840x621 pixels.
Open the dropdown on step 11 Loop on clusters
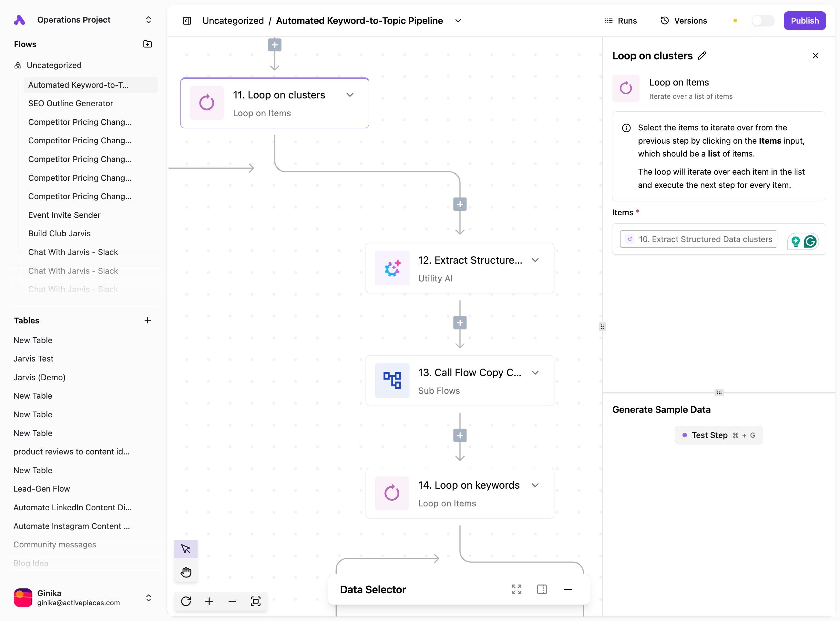[350, 95]
